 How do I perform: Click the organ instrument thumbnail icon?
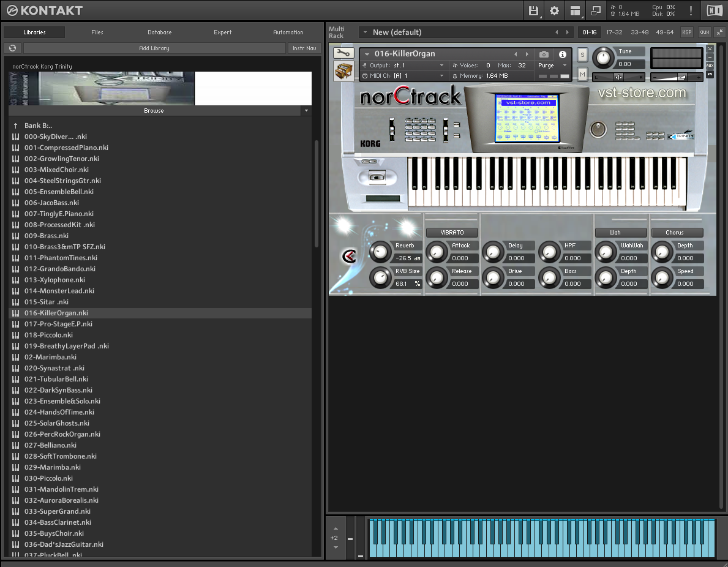(343, 71)
